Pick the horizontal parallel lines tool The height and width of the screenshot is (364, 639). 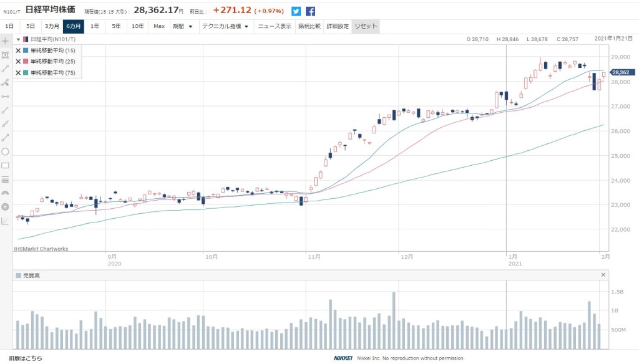6,179
